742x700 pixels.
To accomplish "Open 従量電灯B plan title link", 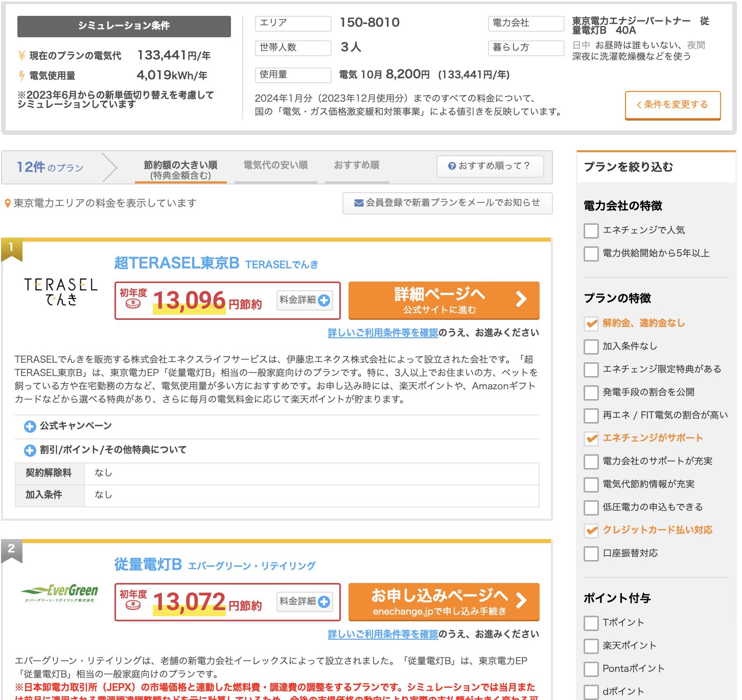I will (148, 565).
